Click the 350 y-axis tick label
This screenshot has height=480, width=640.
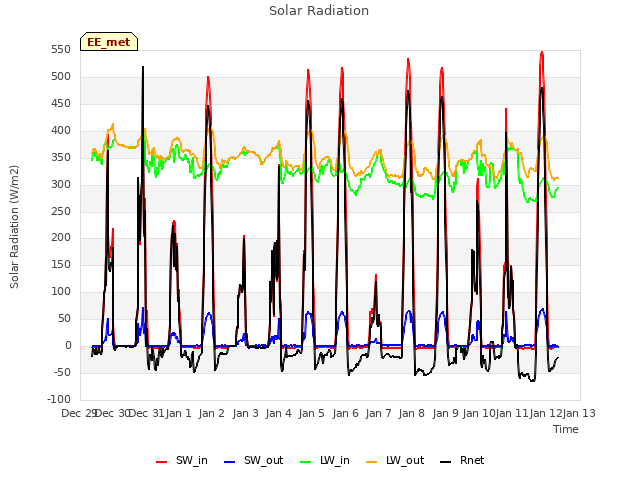coord(61,158)
